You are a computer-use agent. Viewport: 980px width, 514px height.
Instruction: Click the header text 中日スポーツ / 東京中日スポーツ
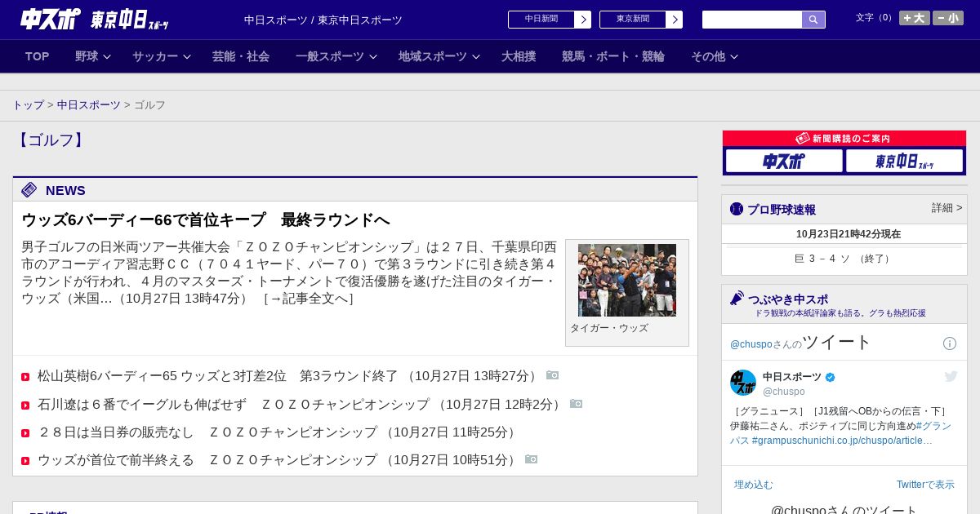pyautogui.click(x=323, y=20)
